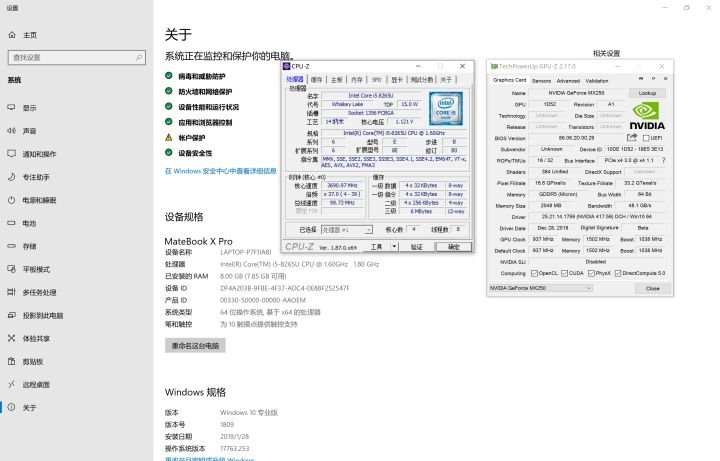Switch to CPU-Z Bench (测试分数) tab
This screenshot has width=720, height=461.
point(422,79)
